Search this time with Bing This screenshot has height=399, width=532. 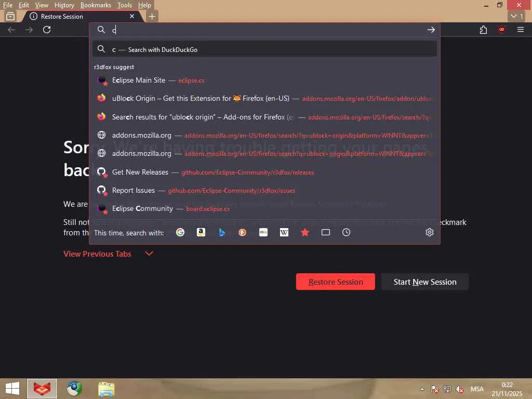(222, 232)
